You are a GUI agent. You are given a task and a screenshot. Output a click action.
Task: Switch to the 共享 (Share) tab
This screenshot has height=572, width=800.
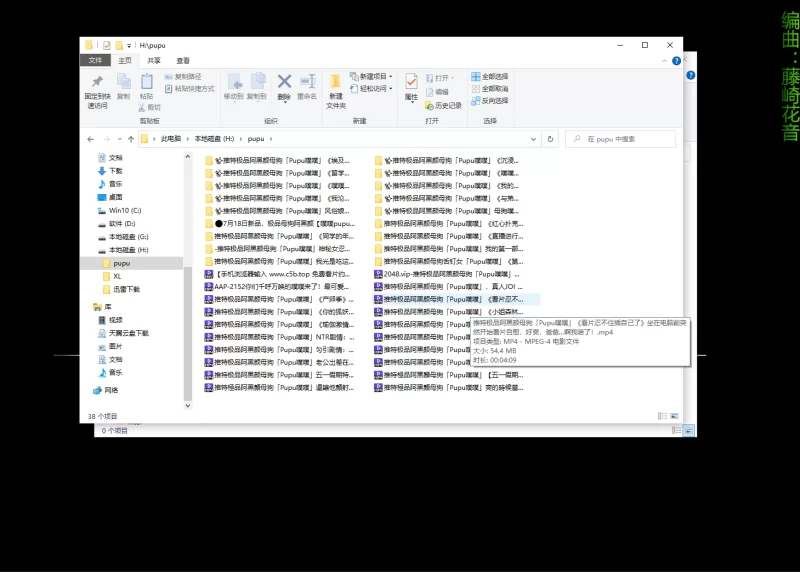point(154,60)
